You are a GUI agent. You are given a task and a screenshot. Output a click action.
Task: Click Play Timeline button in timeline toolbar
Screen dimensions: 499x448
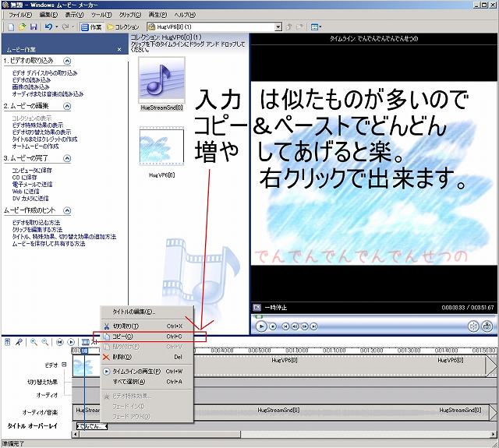(x=71, y=342)
